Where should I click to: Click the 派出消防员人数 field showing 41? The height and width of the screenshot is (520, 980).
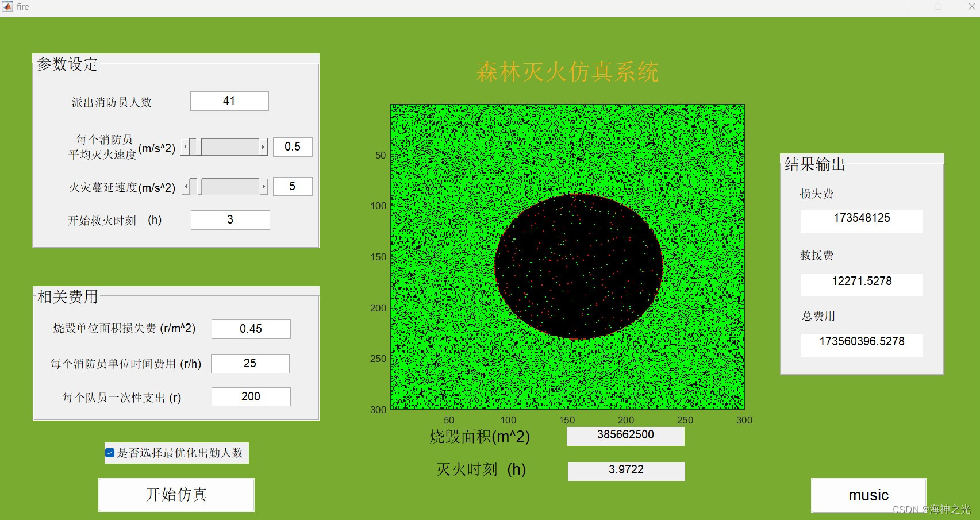point(229,101)
